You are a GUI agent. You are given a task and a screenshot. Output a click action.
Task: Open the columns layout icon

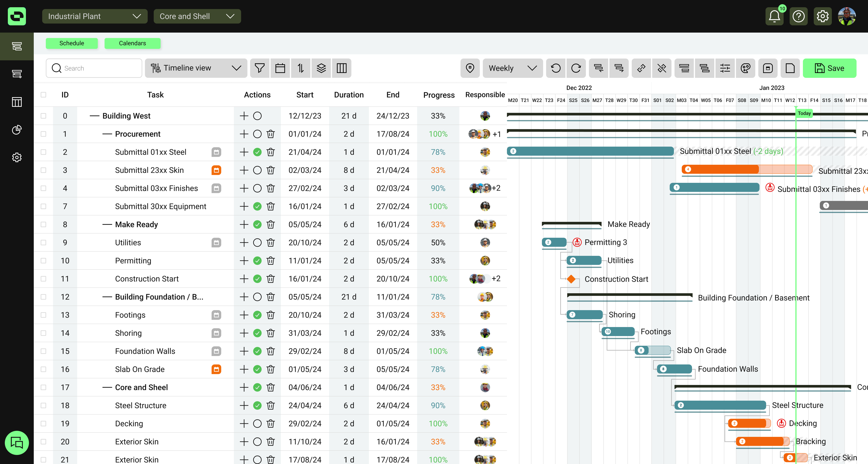(341, 68)
